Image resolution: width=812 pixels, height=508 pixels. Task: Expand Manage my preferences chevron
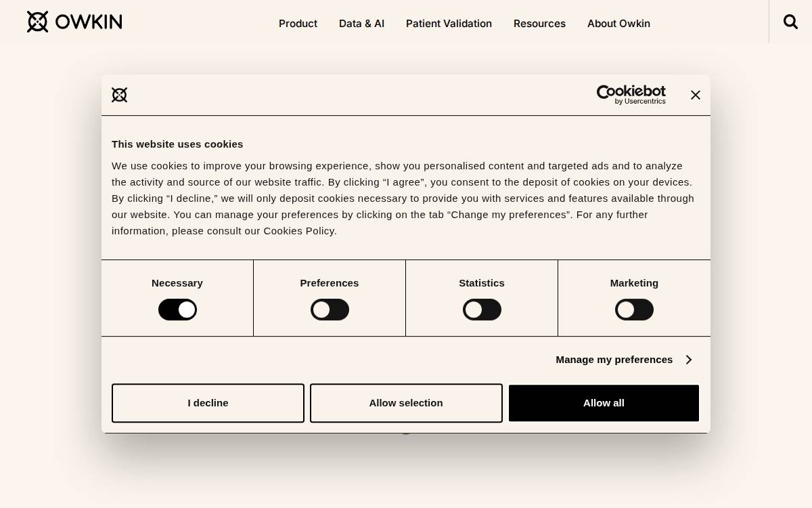pos(688,360)
